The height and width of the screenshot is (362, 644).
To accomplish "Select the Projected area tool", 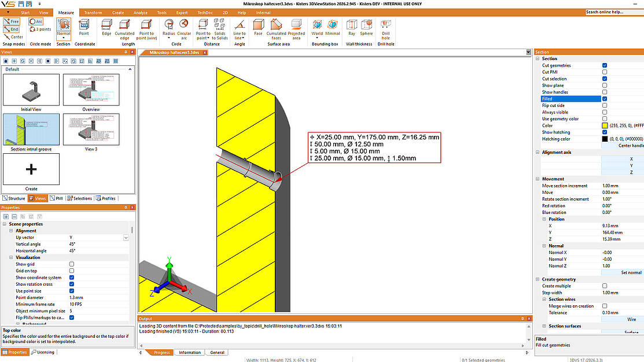I will pyautogui.click(x=296, y=29).
